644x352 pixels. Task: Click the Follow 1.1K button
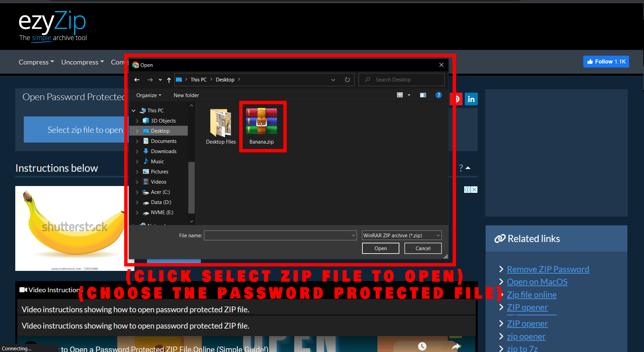606,61
